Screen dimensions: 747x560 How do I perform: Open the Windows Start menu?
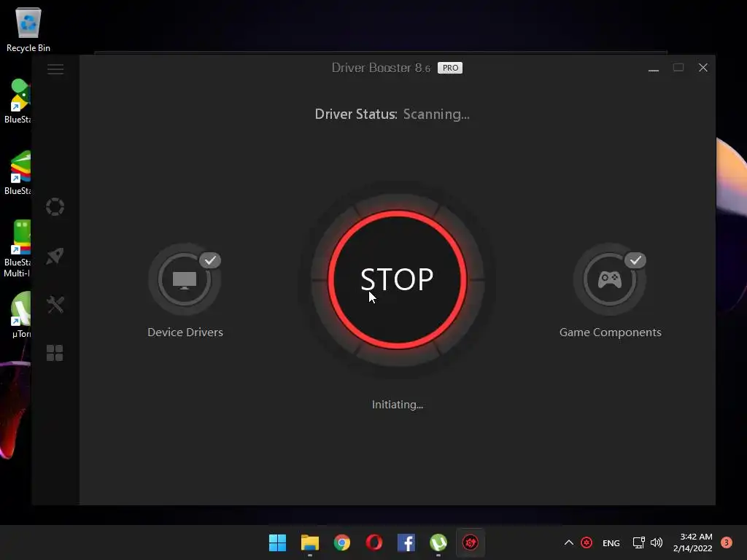(277, 542)
